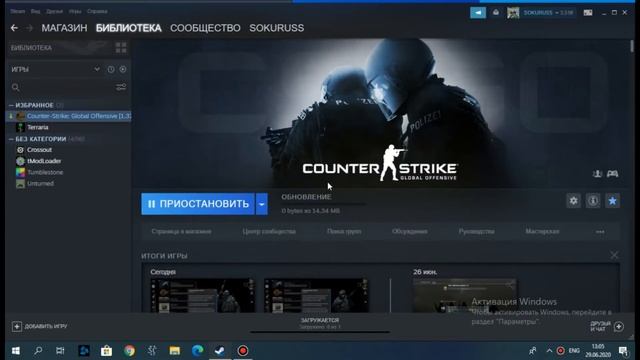
Task: Open the Друзья menu
Action: coord(54,11)
